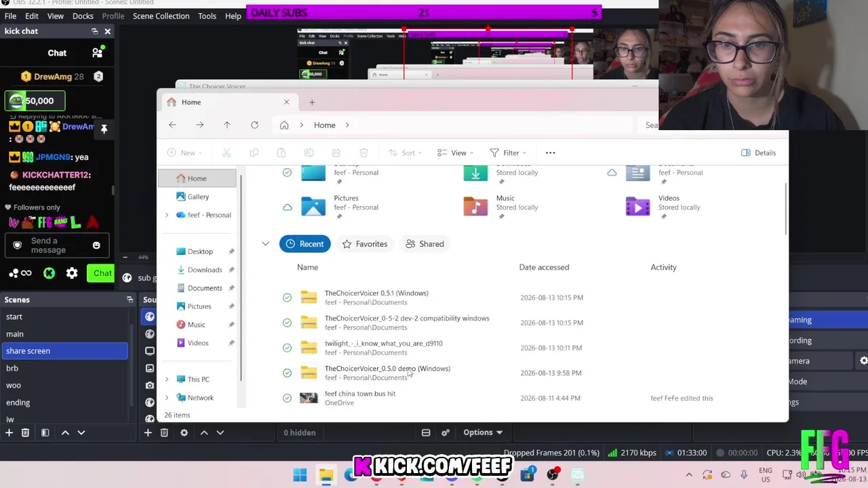Switch to the ending scene
The width and height of the screenshot is (868, 488).
65,403
